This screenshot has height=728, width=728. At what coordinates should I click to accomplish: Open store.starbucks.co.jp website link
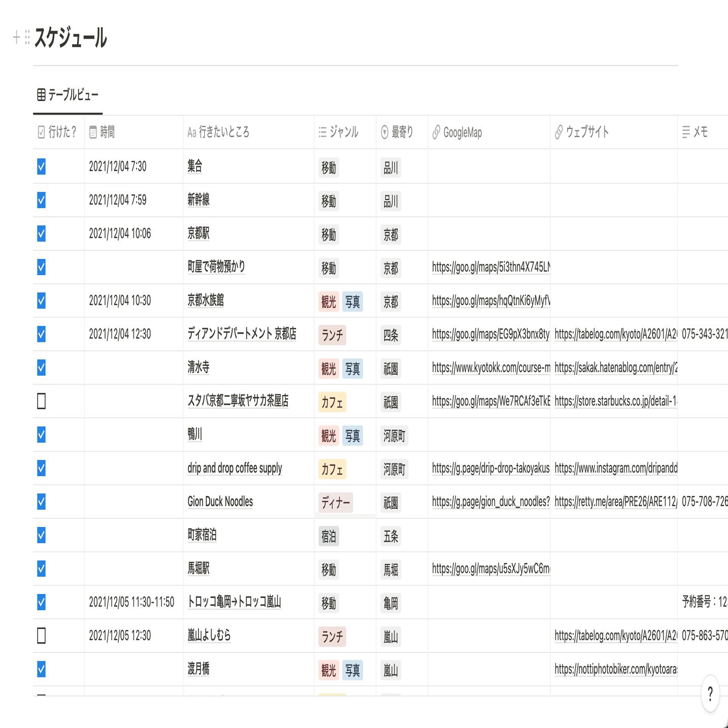pyautogui.click(x=616, y=401)
